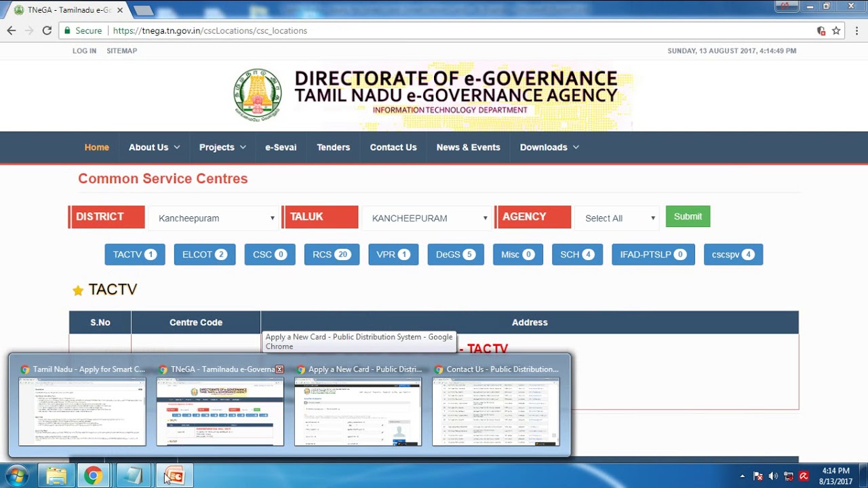This screenshot has width=868, height=488.
Task: Click the green Secure padlock icon
Action: (66, 30)
